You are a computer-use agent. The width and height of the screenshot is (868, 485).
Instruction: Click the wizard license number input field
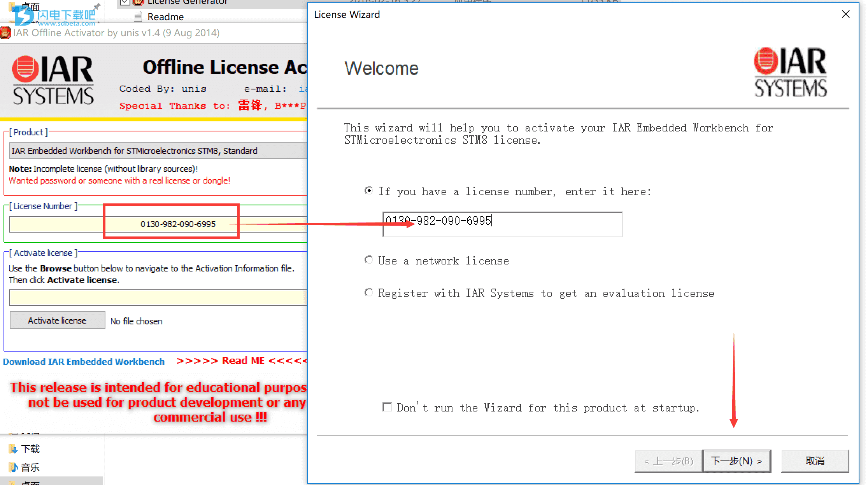[545, 224]
